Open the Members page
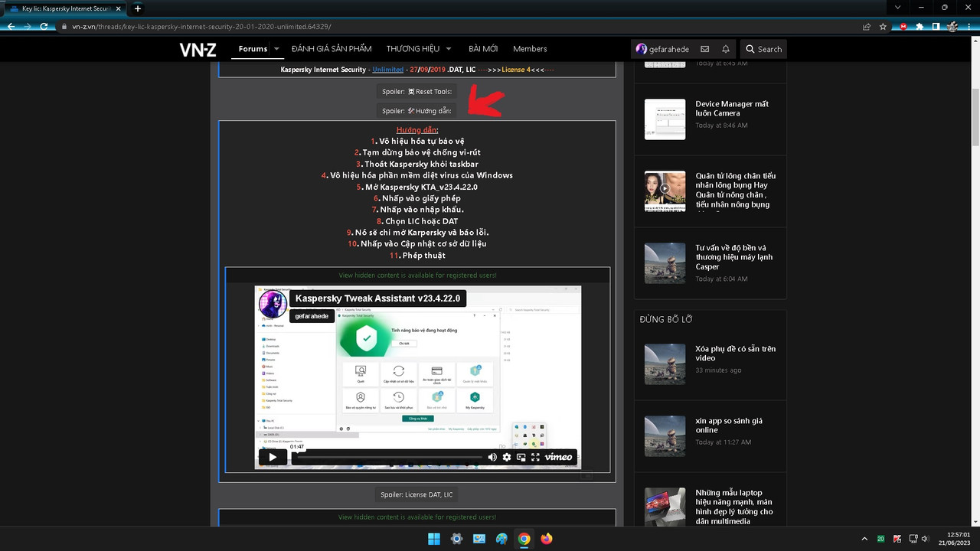 coord(530,49)
